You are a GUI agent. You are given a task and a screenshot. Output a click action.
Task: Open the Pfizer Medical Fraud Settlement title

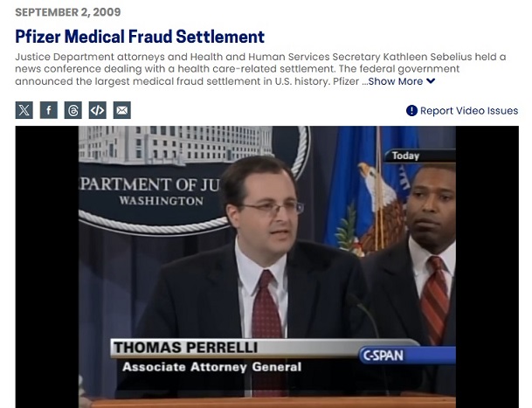pos(140,37)
